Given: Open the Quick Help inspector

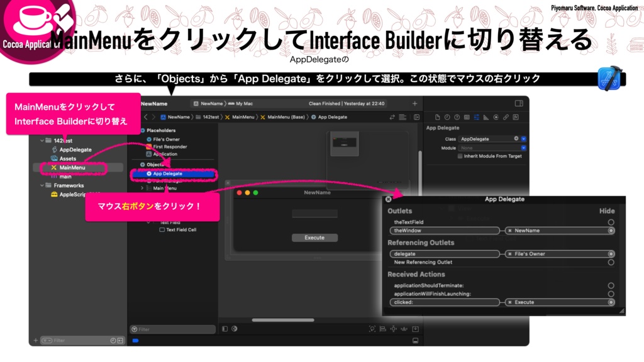Looking at the screenshot, I should tap(456, 118).
